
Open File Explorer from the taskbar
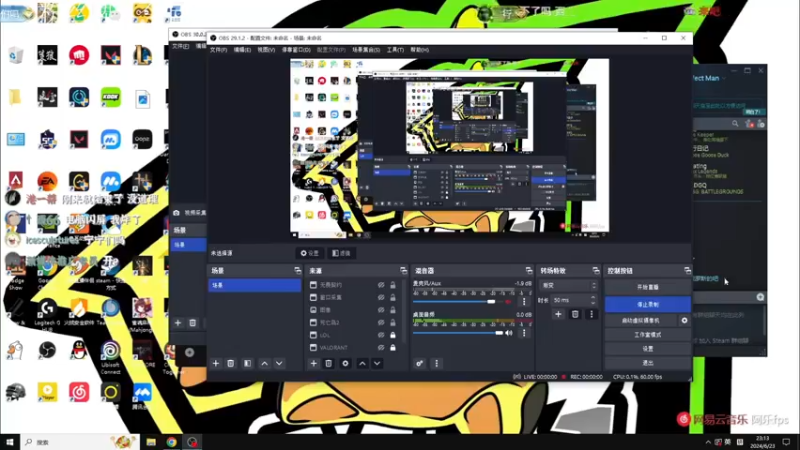click(x=151, y=442)
